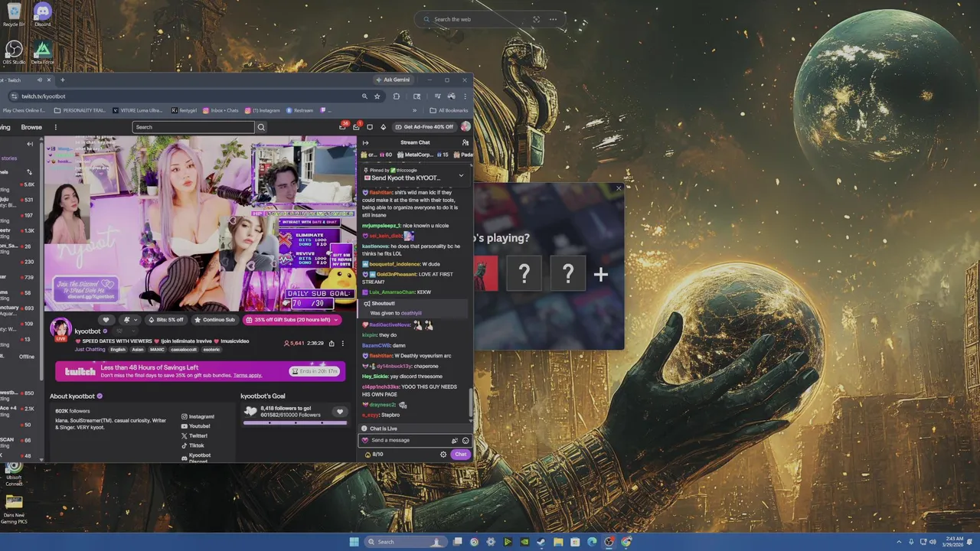
Task: Click Terms apply link in banner
Action: [247, 375]
